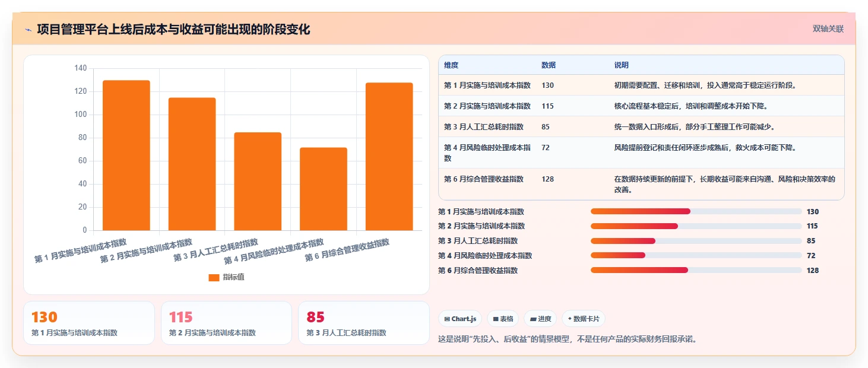The image size is (868, 368).
Task: Open the data card showing 130
Action: click(89, 323)
